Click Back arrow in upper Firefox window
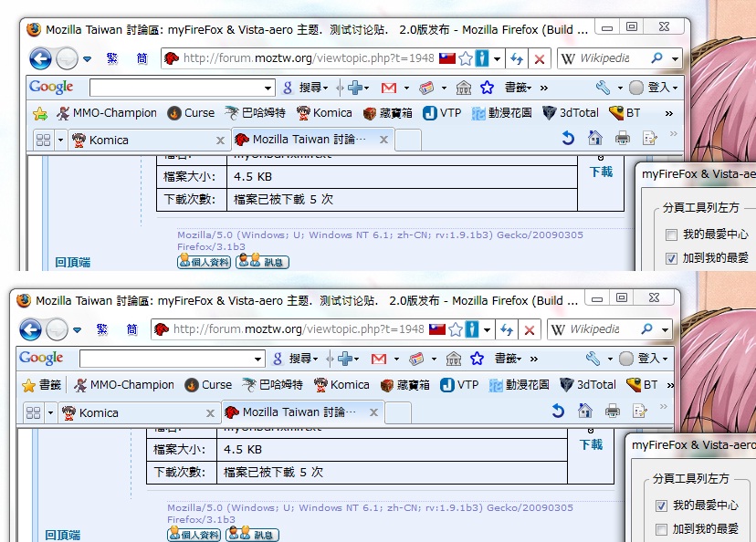 40,58
